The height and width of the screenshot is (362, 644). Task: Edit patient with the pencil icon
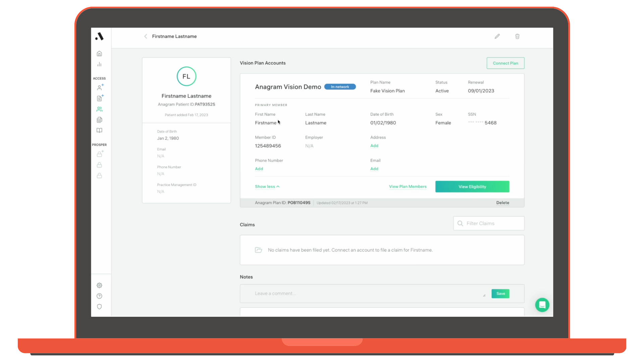click(x=497, y=36)
